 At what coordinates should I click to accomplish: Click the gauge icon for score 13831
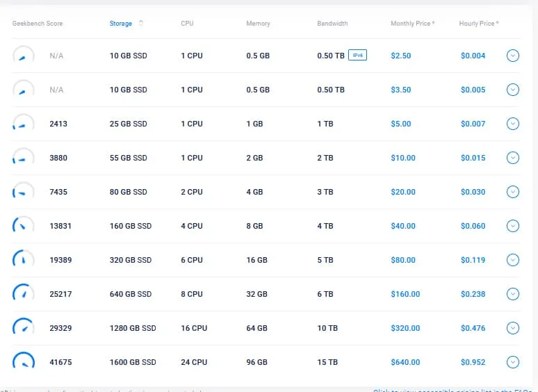tap(24, 224)
